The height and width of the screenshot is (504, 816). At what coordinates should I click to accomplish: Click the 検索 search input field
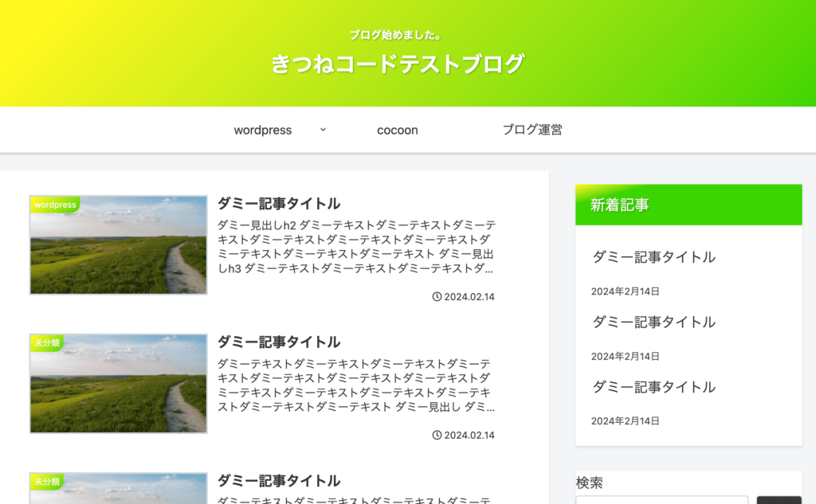662,500
